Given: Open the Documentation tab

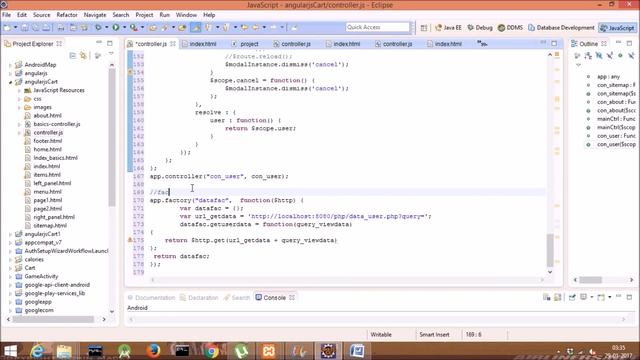Looking at the screenshot, I should tap(151, 298).
